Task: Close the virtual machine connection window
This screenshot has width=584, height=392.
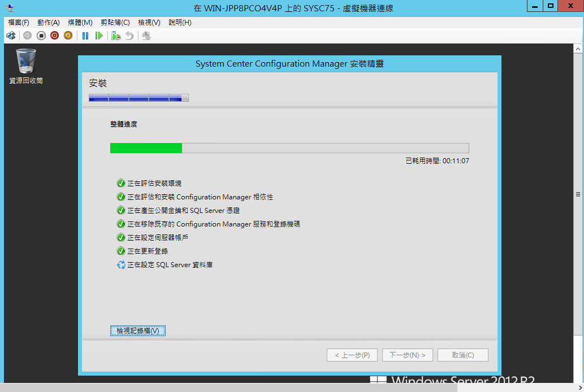Action: (x=570, y=6)
